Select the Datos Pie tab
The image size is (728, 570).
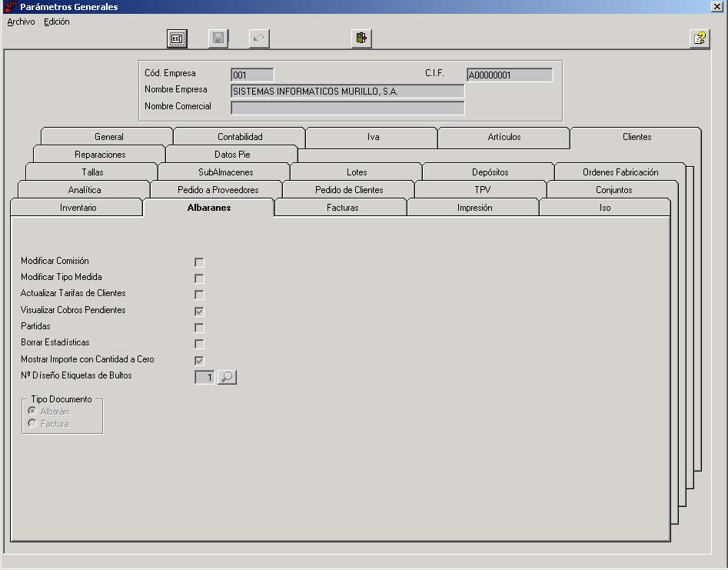pyautogui.click(x=232, y=154)
